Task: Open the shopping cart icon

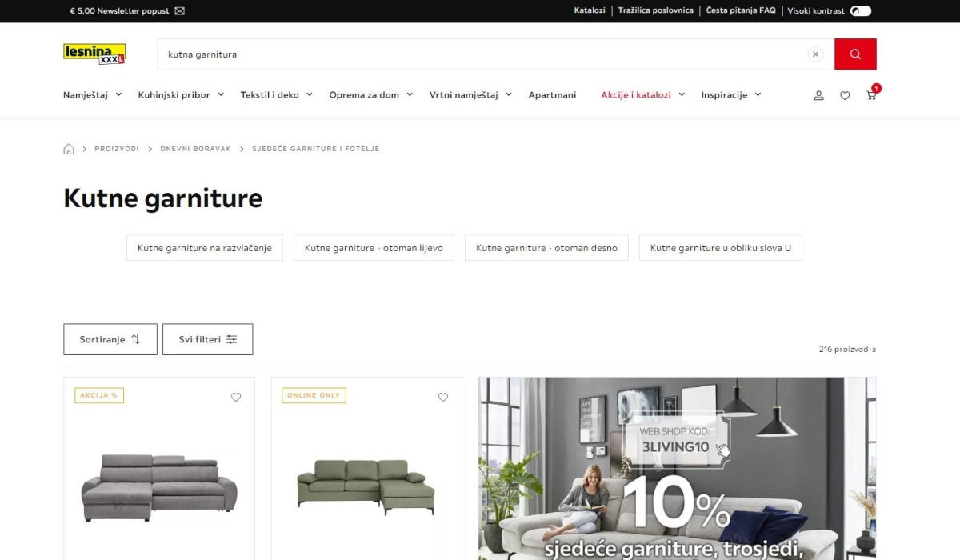Action: (x=871, y=95)
